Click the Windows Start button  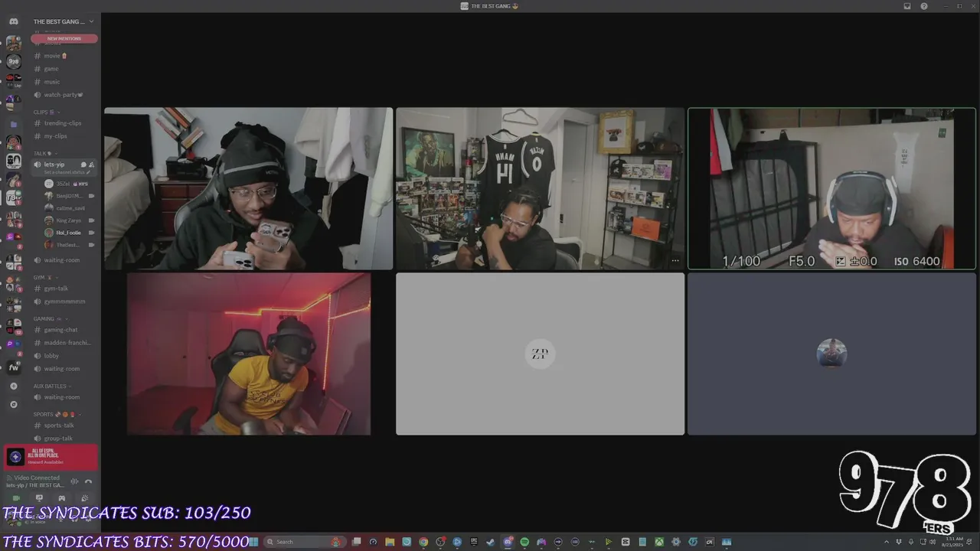point(254,542)
